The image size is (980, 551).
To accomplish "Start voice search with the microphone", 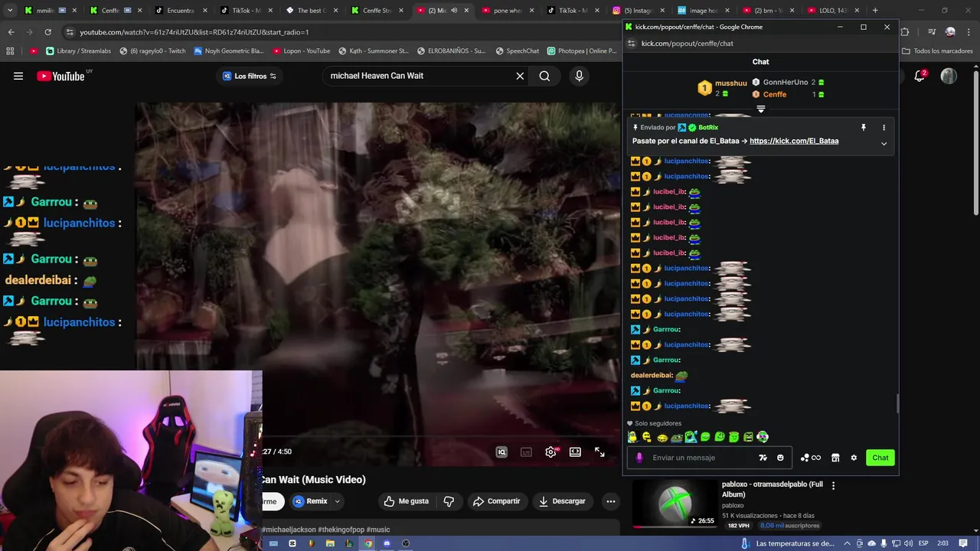I will (579, 76).
